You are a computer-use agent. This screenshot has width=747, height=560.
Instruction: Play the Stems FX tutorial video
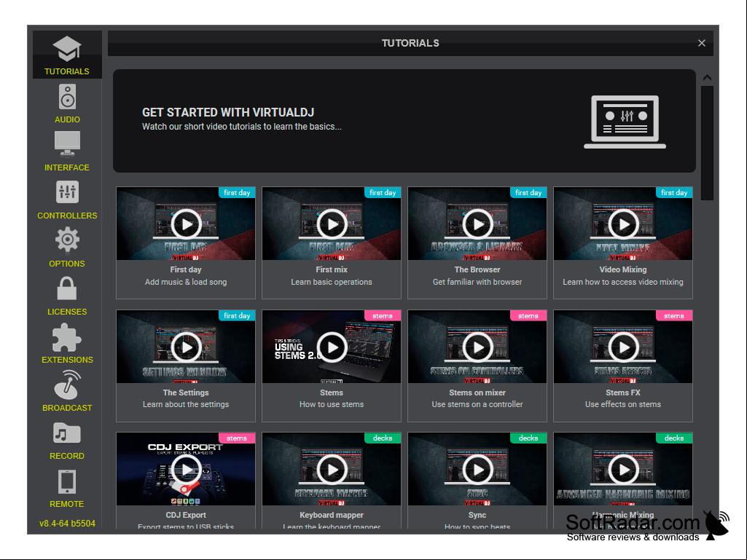click(x=623, y=347)
